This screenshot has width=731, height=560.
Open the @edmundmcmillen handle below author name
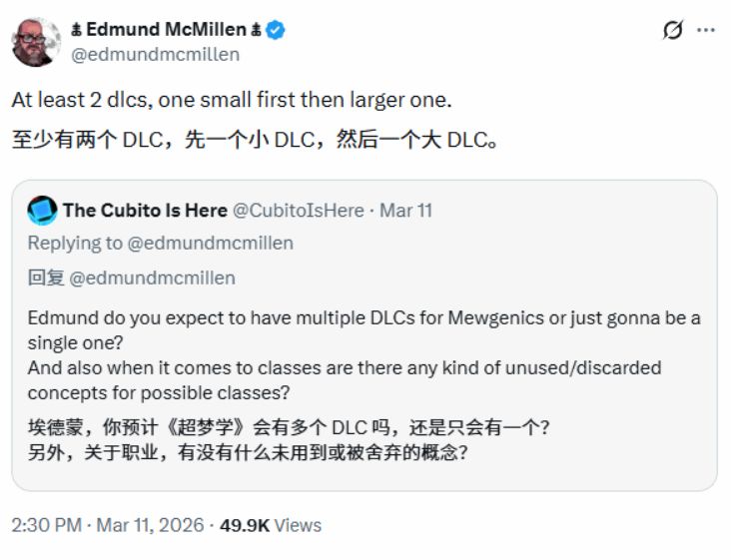(155, 54)
